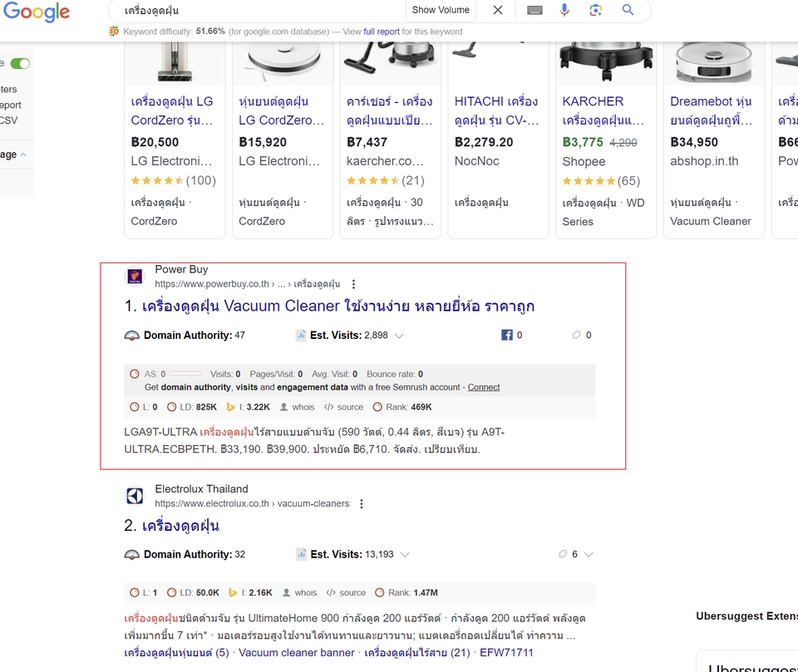This screenshot has width=798, height=672.
Task: Expand Est. Visits 13,193 dropdown
Action: [405, 555]
